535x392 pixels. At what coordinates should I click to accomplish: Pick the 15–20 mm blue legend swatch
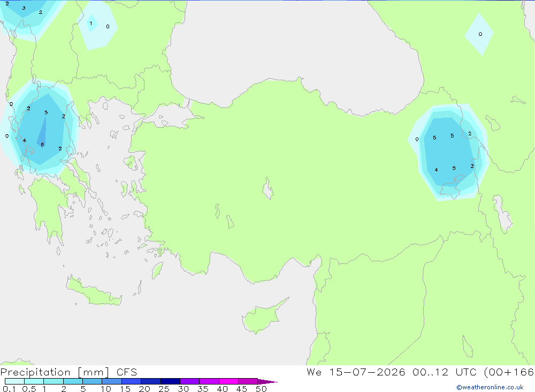pyautogui.click(x=132, y=381)
